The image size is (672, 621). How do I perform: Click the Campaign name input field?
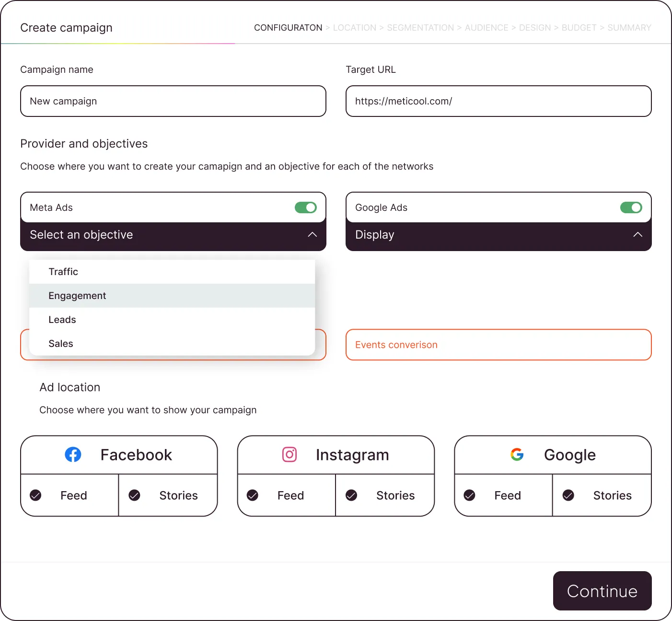pyautogui.click(x=173, y=101)
